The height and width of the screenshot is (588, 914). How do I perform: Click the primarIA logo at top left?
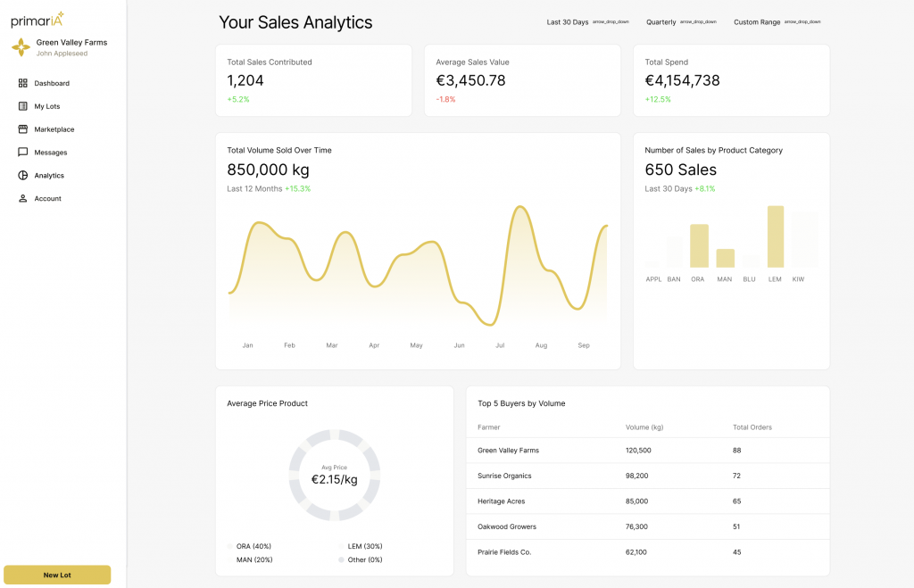pyautogui.click(x=37, y=20)
